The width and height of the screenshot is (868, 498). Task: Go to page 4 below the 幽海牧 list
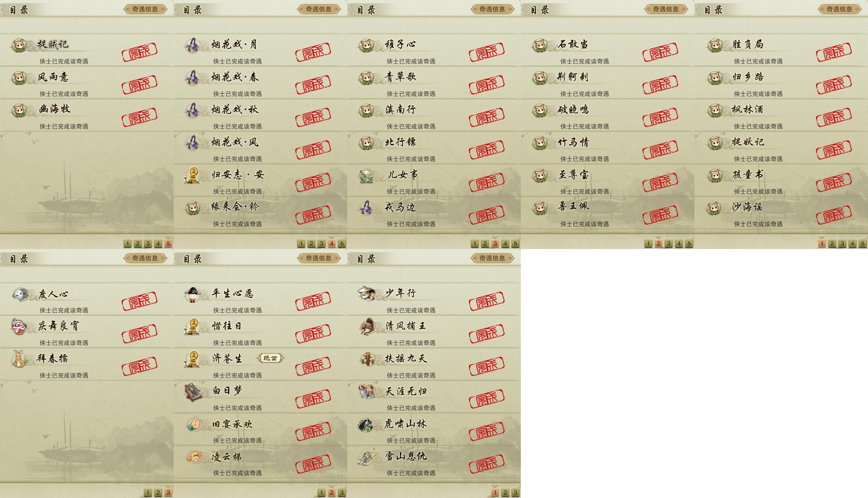click(158, 244)
